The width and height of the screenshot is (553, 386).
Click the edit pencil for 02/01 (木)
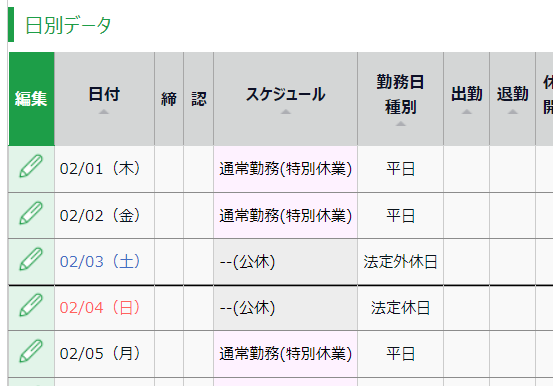[31, 166]
